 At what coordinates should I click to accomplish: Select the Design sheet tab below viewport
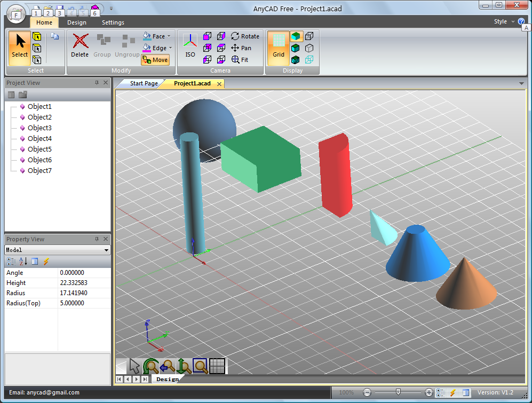168,379
